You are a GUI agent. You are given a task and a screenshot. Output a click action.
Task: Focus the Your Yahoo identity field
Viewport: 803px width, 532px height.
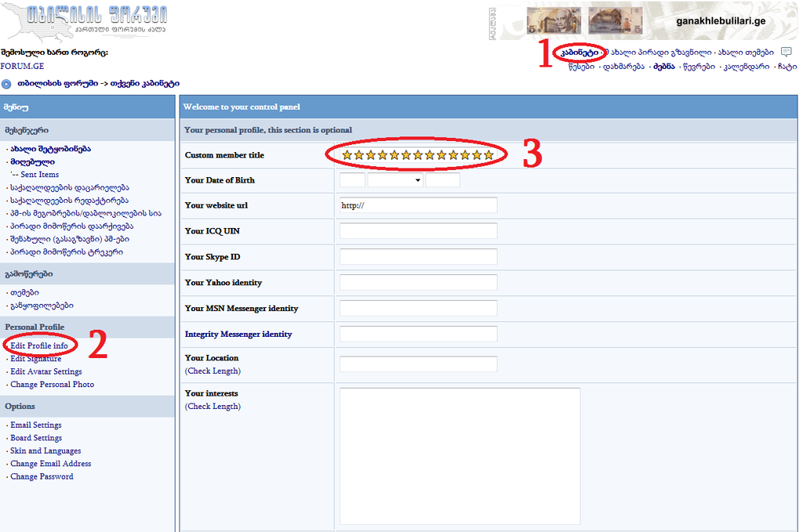point(419,282)
